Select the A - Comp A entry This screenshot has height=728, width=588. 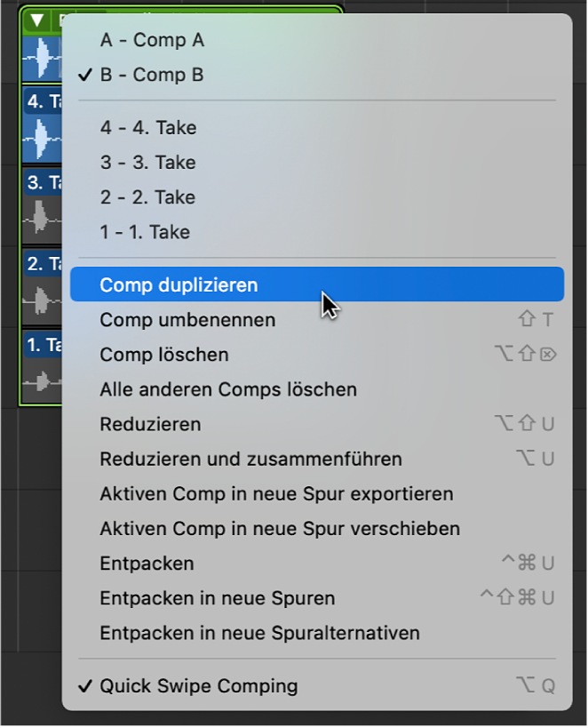click(152, 40)
